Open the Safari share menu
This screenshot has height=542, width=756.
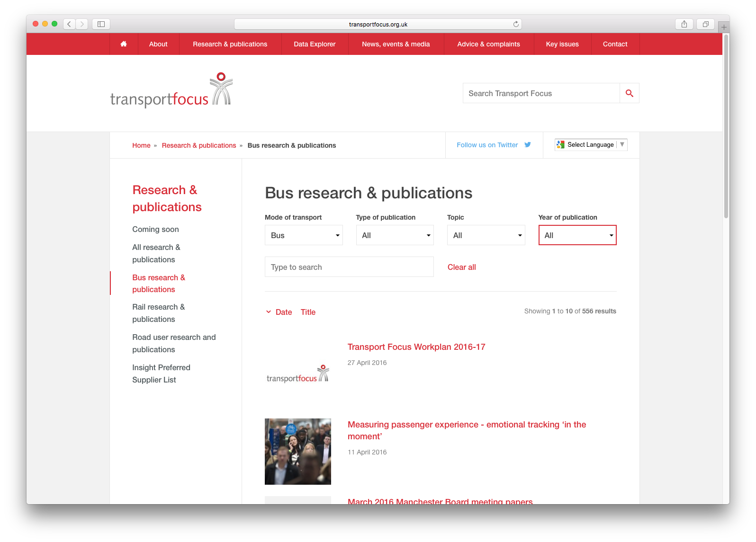tap(684, 24)
